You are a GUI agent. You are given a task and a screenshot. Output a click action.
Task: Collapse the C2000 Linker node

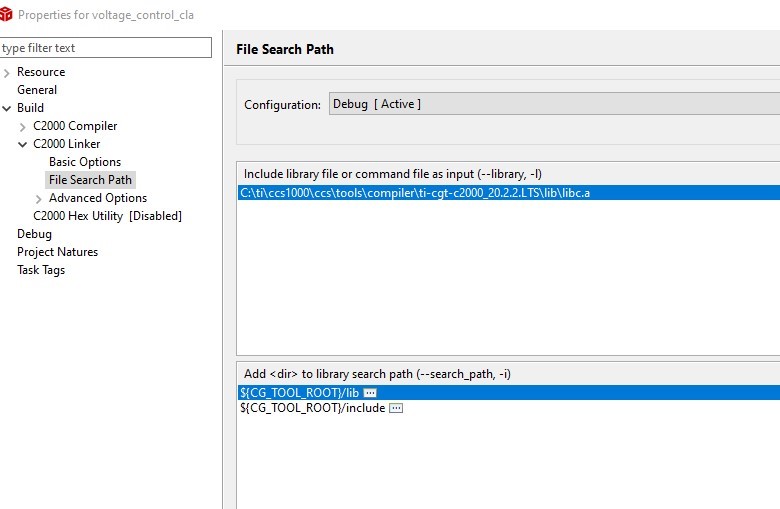point(23,144)
